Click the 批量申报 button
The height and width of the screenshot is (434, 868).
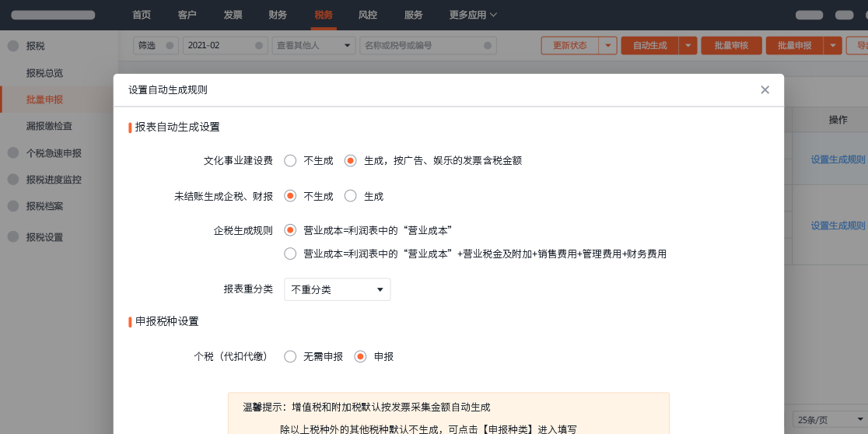pos(794,46)
